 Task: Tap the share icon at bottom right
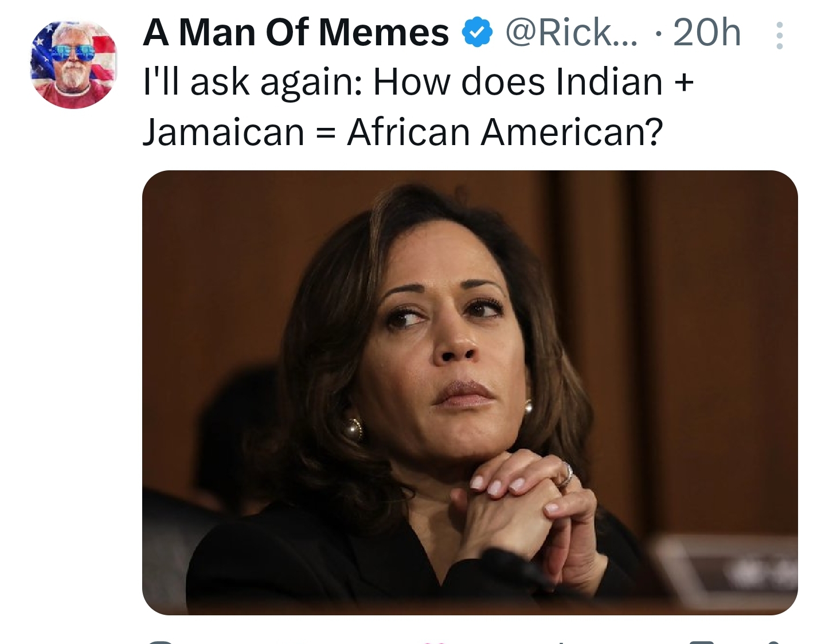point(773,642)
